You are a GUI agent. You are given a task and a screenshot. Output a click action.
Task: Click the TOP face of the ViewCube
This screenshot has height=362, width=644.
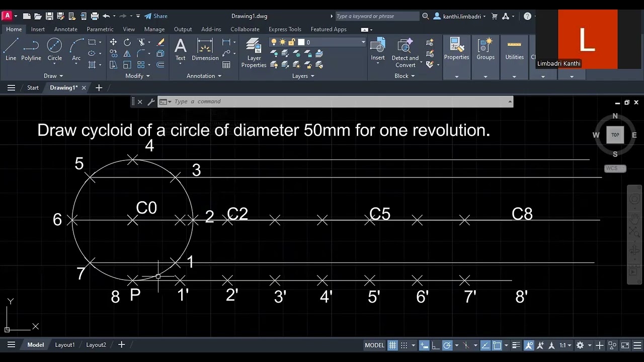[x=615, y=135]
